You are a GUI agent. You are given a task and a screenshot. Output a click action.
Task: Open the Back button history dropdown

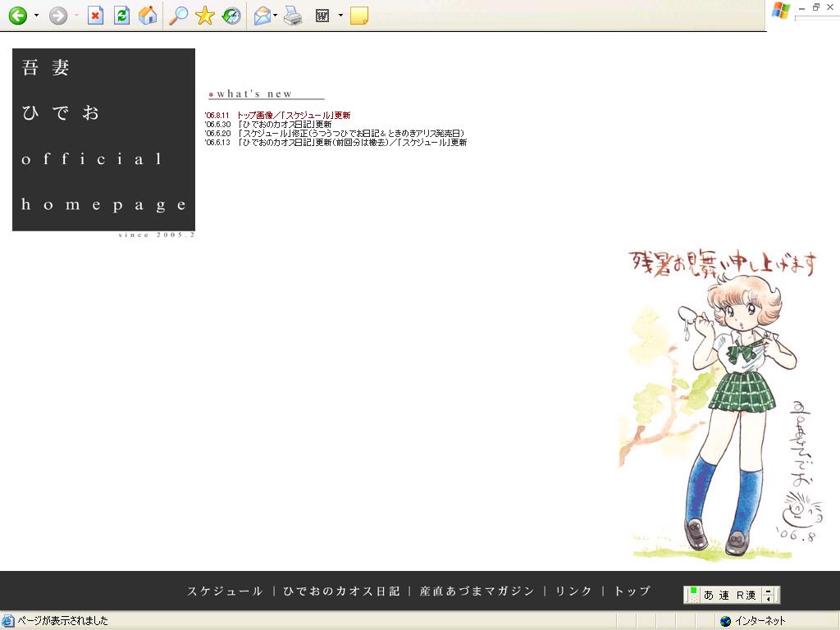[x=36, y=16]
